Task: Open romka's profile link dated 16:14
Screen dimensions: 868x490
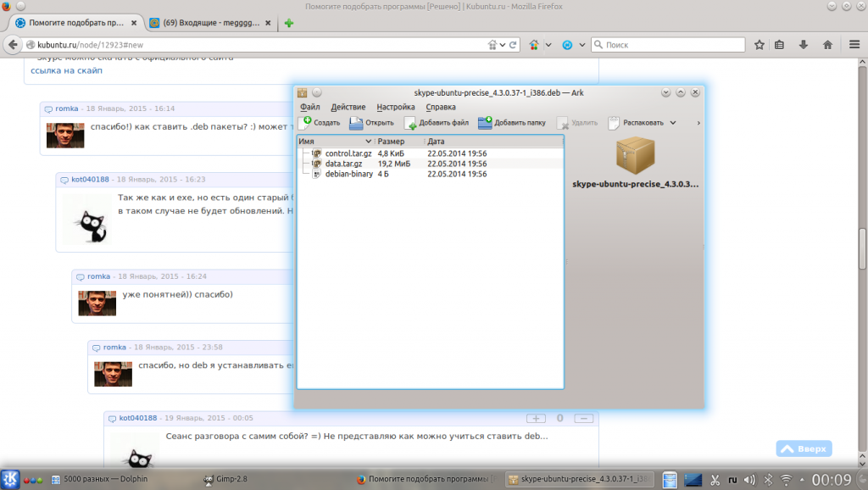Action: pyautogui.click(x=66, y=109)
